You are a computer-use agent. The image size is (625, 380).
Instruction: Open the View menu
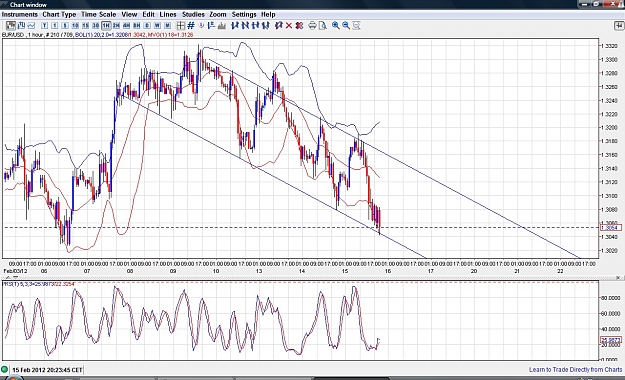click(x=129, y=14)
